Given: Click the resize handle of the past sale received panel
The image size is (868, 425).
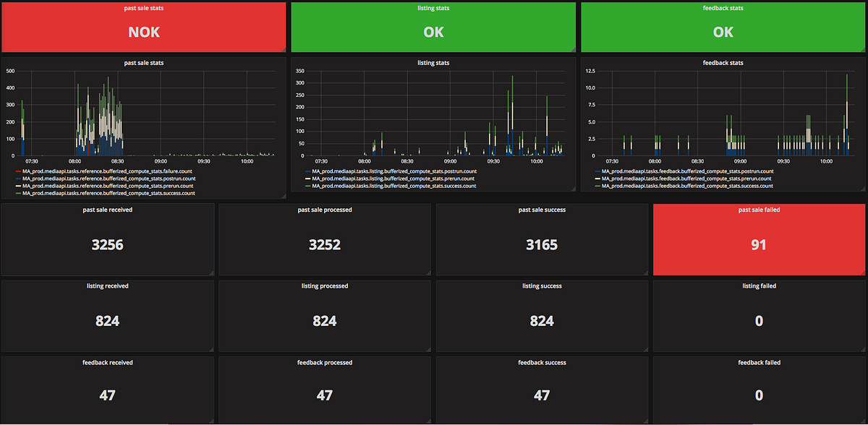Looking at the screenshot, I should click(x=210, y=272).
